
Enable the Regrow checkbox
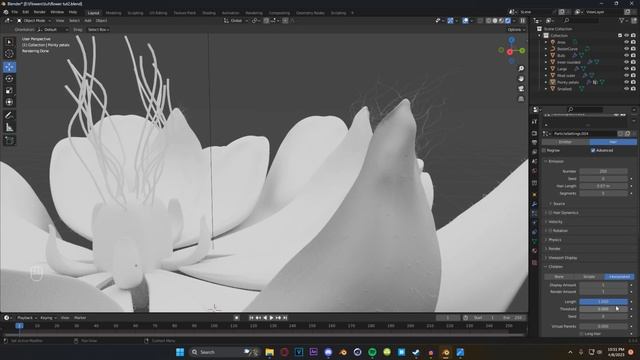coord(544,150)
